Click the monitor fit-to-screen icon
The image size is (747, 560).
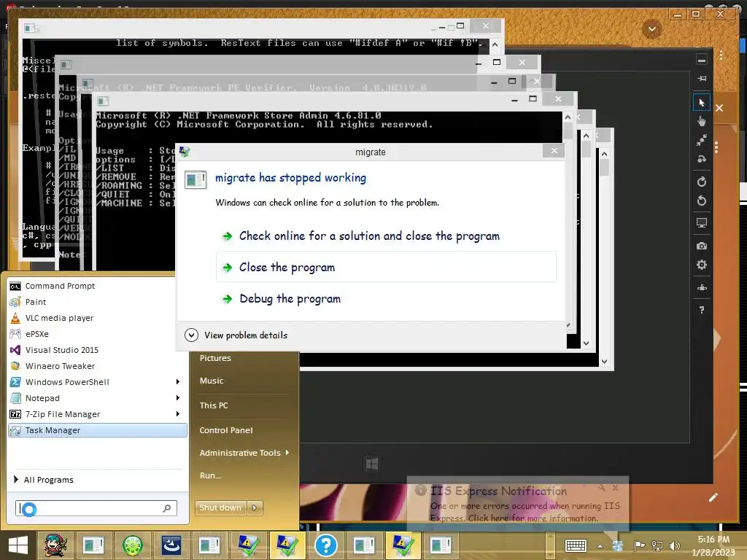(701, 223)
